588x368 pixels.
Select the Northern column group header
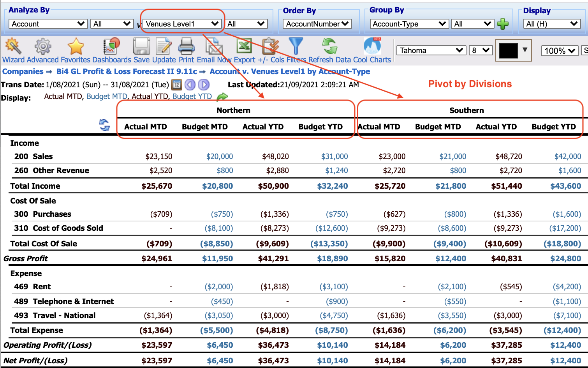(x=233, y=110)
